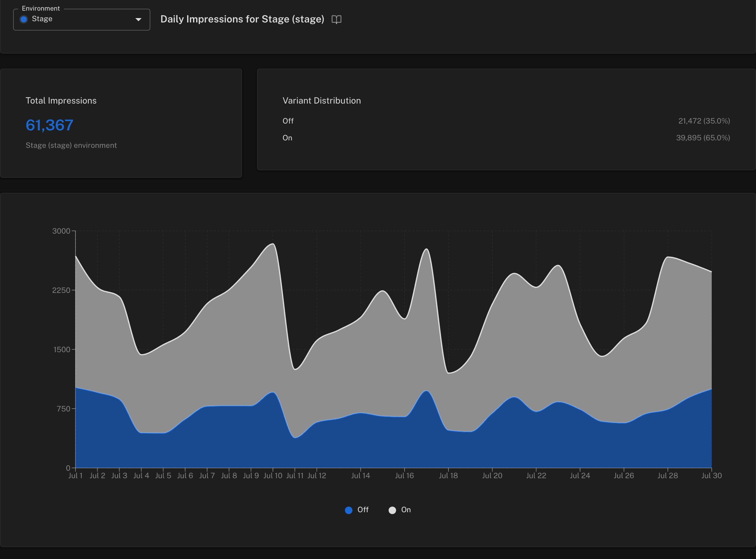Click the Jul 24 x-axis label
This screenshot has width=756, height=559.
click(580, 475)
